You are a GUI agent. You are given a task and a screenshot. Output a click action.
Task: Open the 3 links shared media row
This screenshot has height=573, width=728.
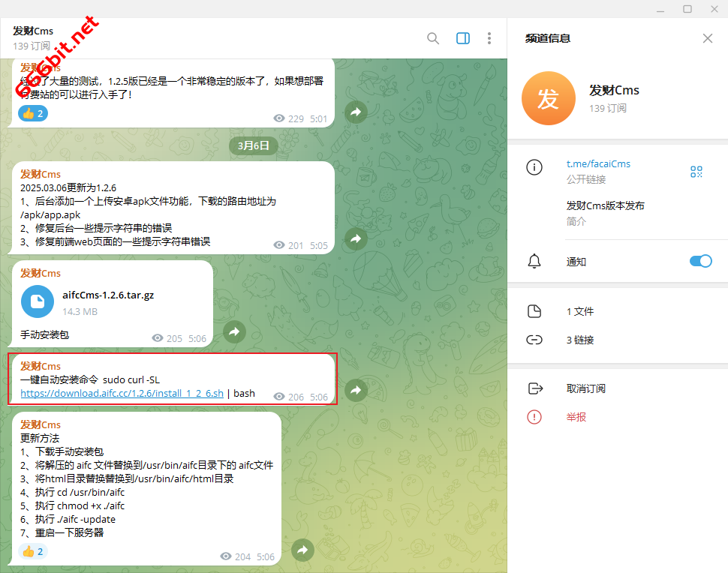click(x=618, y=340)
